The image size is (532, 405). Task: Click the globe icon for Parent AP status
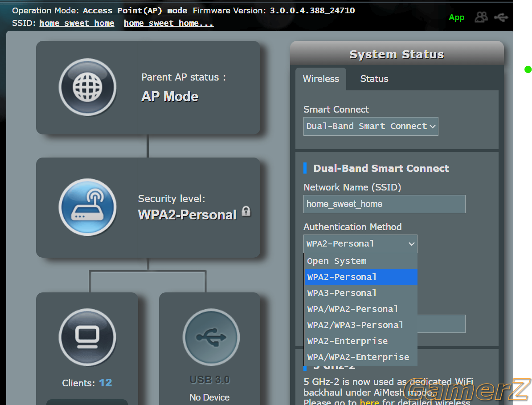pyautogui.click(x=87, y=87)
